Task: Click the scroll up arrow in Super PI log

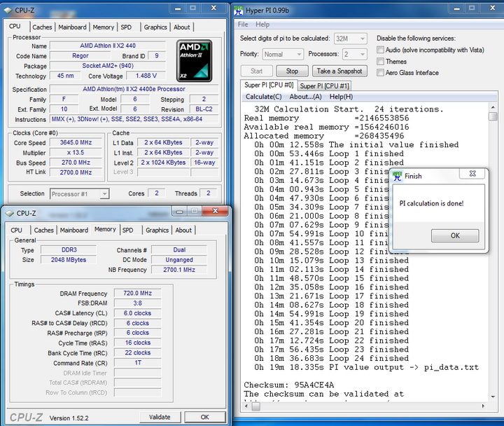Action: click(x=493, y=107)
